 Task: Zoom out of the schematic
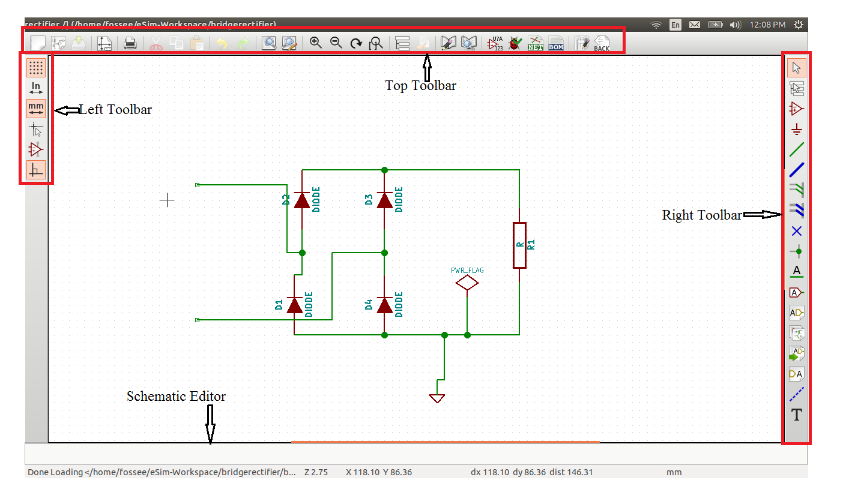tap(336, 43)
